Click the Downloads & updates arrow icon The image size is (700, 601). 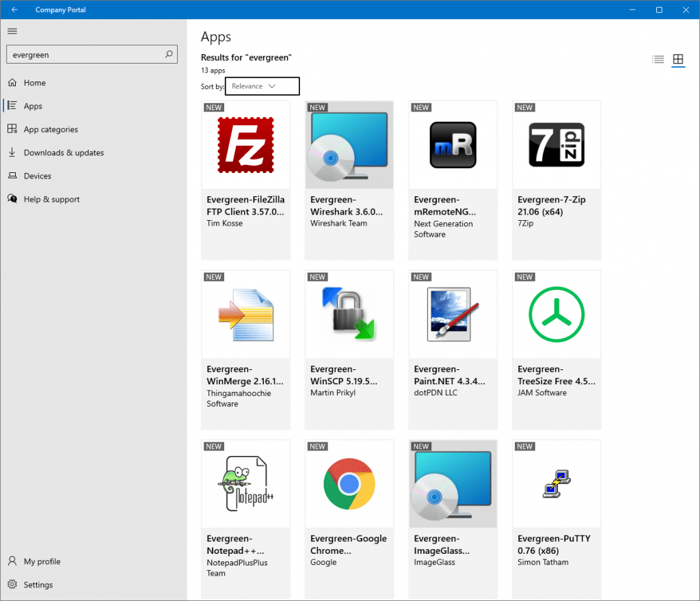point(12,152)
